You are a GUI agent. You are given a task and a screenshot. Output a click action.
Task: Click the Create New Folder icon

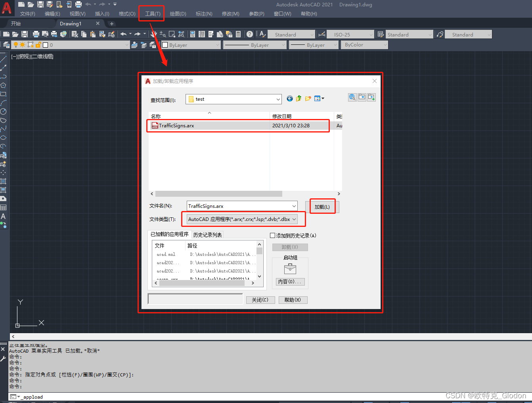click(x=308, y=98)
